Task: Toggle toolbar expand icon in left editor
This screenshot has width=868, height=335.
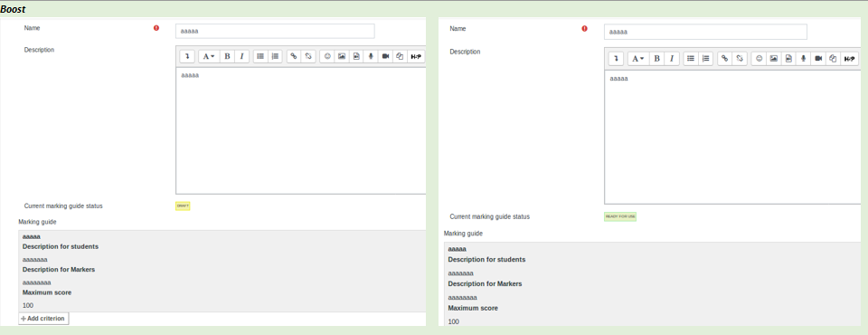Action: (x=187, y=56)
